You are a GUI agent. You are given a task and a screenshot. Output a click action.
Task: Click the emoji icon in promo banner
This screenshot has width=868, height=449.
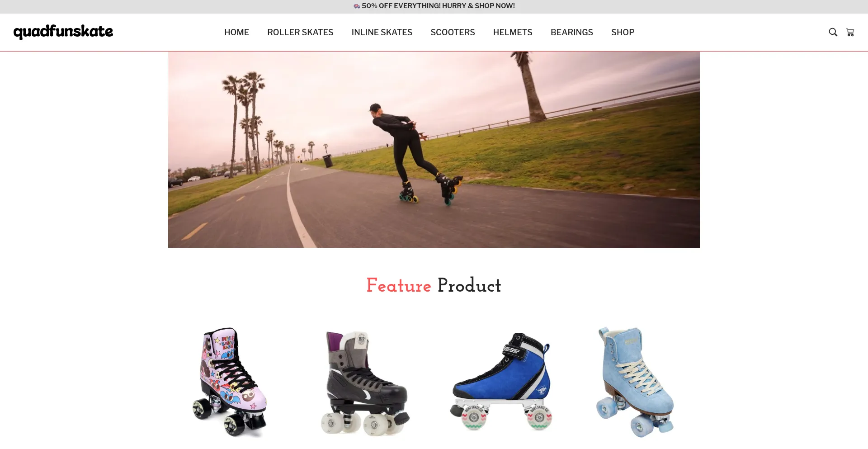[x=357, y=6]
